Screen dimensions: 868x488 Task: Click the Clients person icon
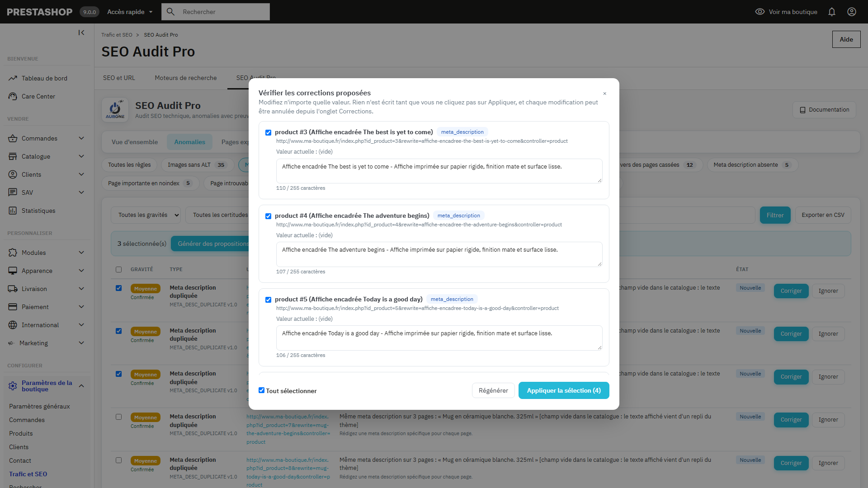tap(13, 174)
